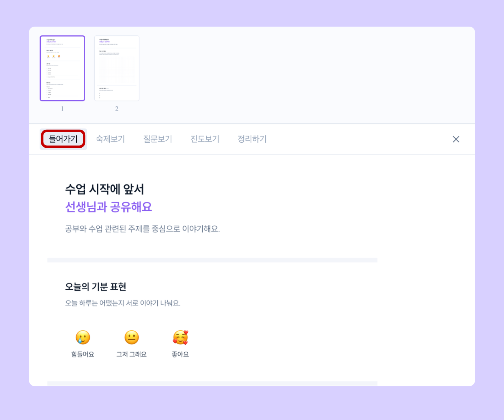Image resolution: width=504 pixels, height=420 pixels.
Task: Select the crying face emoji
Action: click(x=83, y=338)
